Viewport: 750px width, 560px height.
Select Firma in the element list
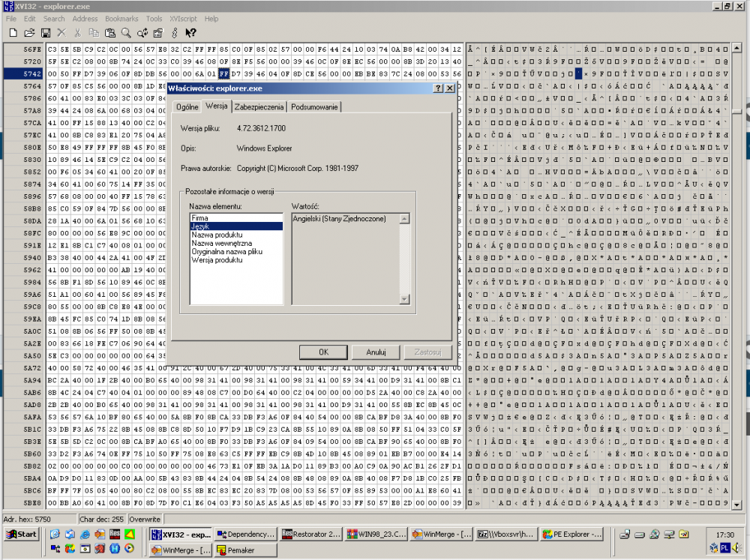click(199, 217)
